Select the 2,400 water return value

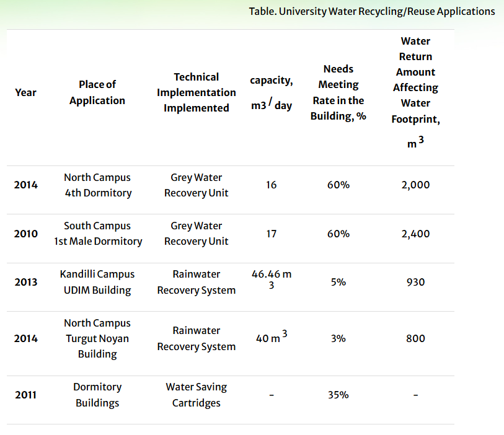click(415, 234)
